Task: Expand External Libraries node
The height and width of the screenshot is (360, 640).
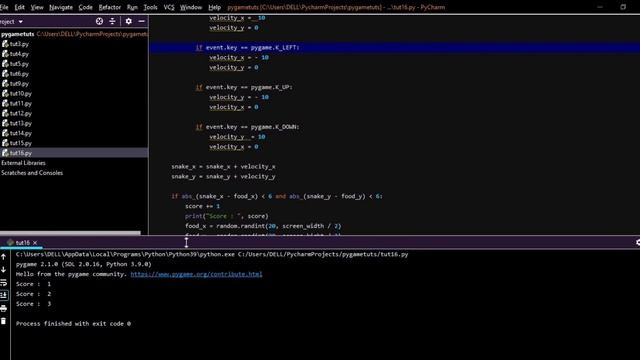Action: tap(23, 163)
